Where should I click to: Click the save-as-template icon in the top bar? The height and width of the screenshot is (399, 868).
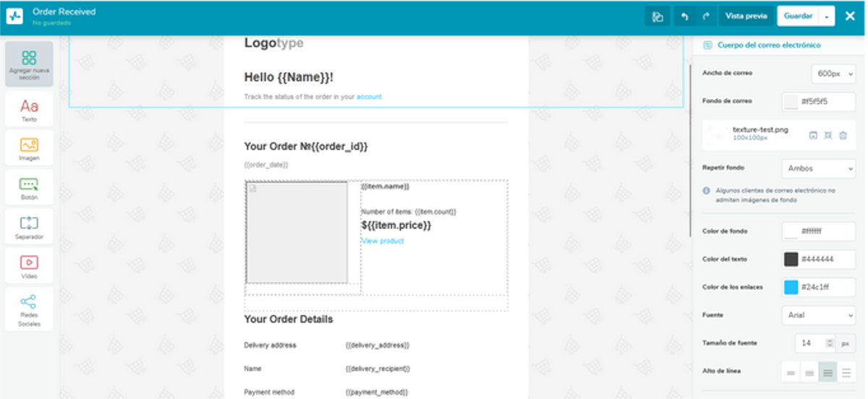[x=658, y=17]
